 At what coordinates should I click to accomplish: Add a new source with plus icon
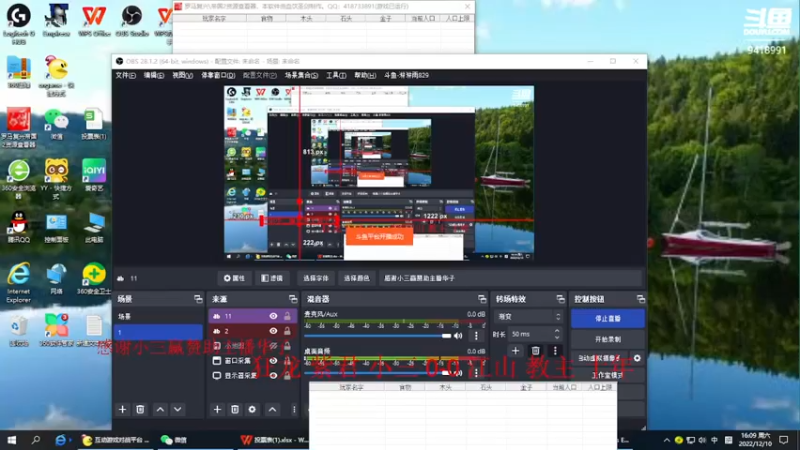coord(217,409)
